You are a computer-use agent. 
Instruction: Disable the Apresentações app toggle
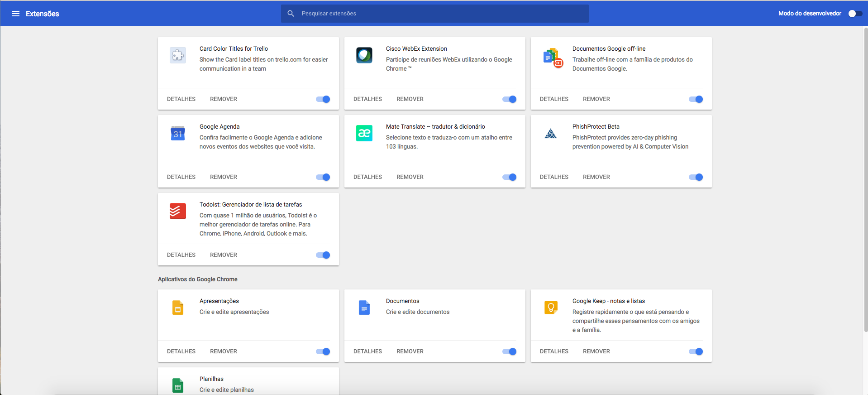coord(323,352)
